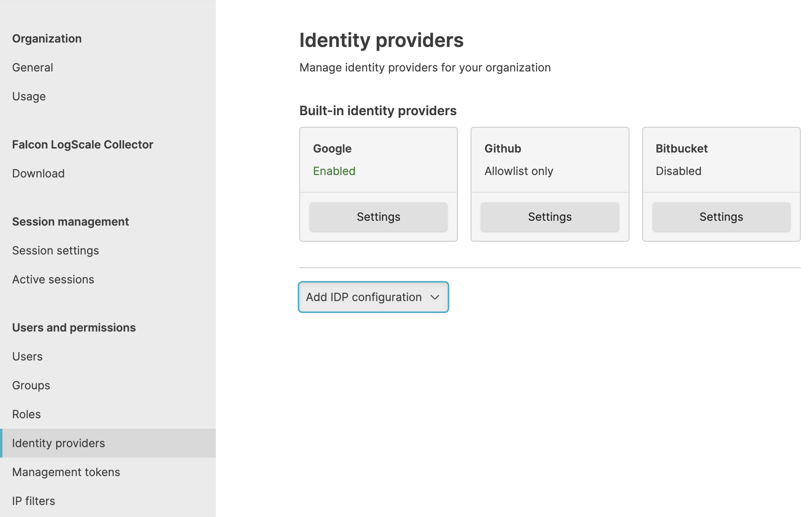Navigate to Groups in sidebar

tap(30, 385)
